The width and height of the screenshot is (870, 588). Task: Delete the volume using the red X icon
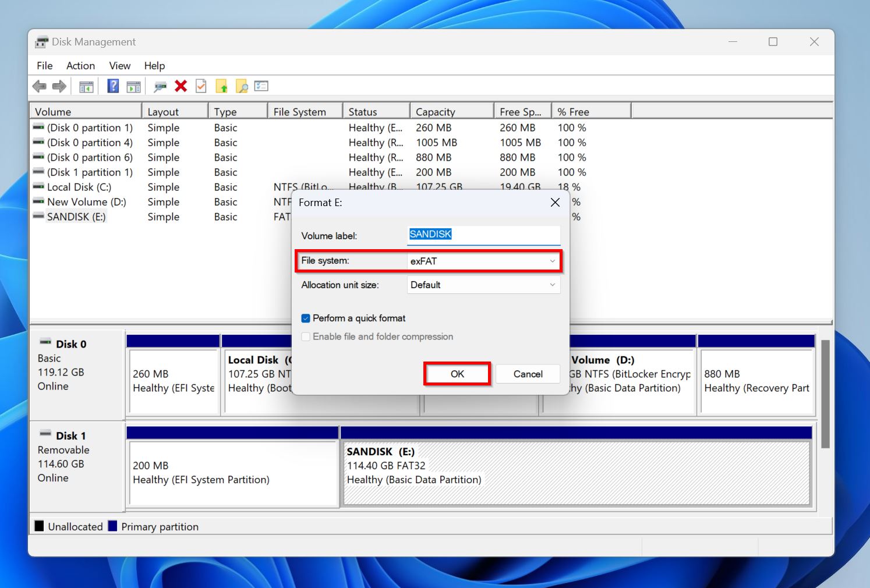tap(181, 86)
